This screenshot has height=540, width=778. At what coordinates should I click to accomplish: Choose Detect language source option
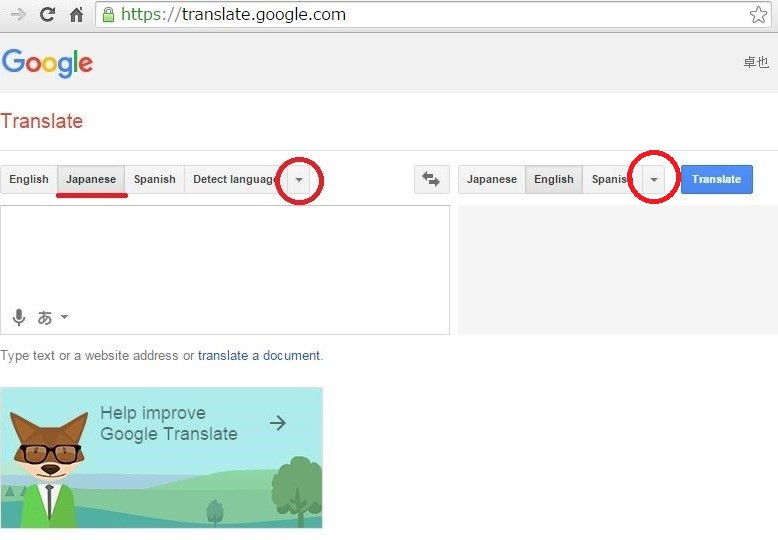coord(236,179)
